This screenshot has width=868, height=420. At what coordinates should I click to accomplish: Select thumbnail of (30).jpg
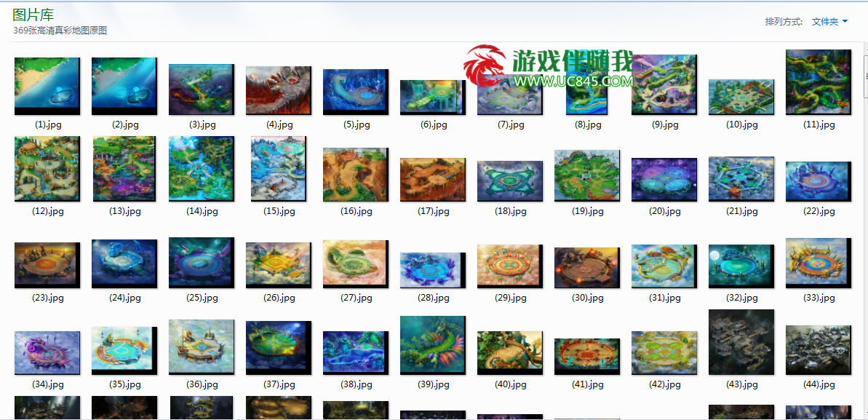coord(587,268)
